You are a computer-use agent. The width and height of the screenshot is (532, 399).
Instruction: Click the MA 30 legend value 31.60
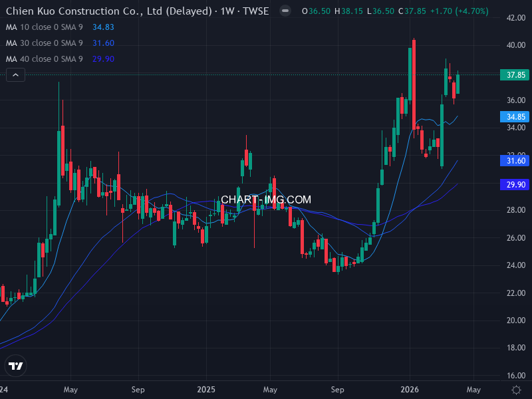(x=103, y=43)
